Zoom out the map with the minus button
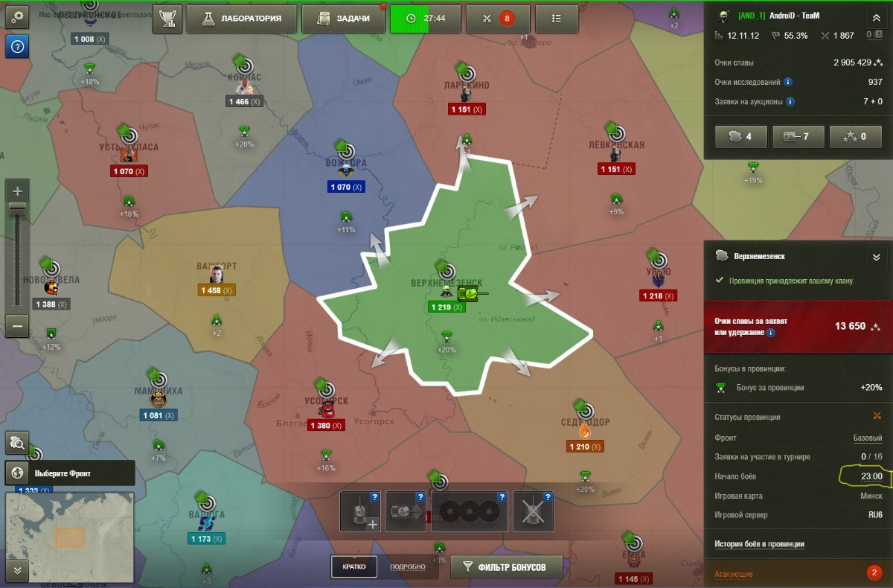 18,326
